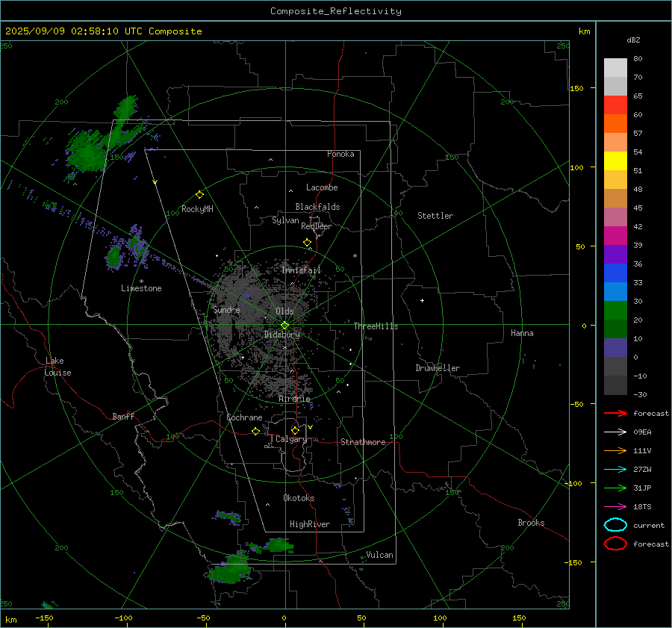This screenshot has width=672, height=628.
Task: Select the Innisfail city label
Action: [x=302, y=270]
